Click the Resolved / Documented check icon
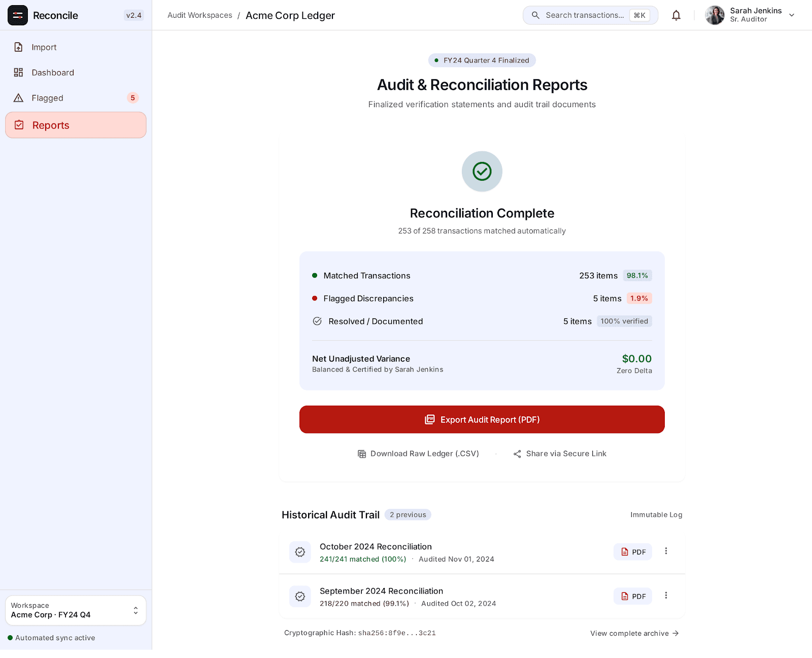This screenshot has width=812, height=658. pos(317,321)
